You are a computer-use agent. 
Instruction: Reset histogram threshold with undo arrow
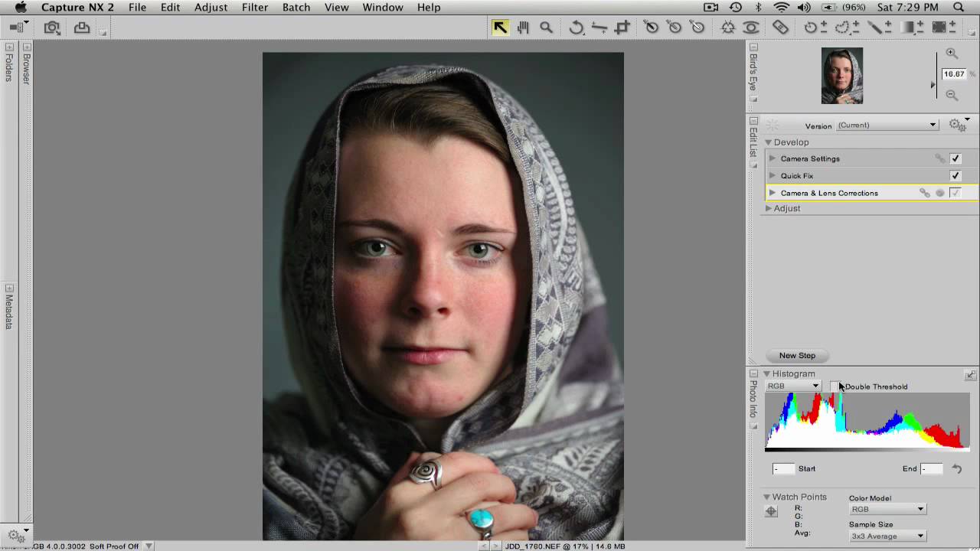click(957, 468)
